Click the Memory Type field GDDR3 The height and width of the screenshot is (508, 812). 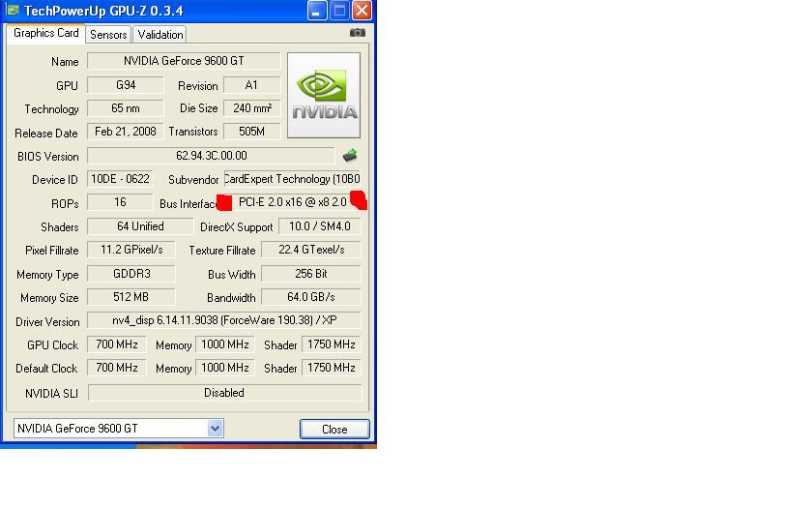[131, 274]
